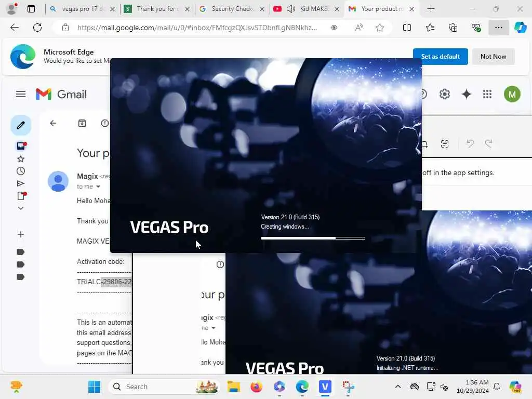Go back to inbox from email

(53, 123)
